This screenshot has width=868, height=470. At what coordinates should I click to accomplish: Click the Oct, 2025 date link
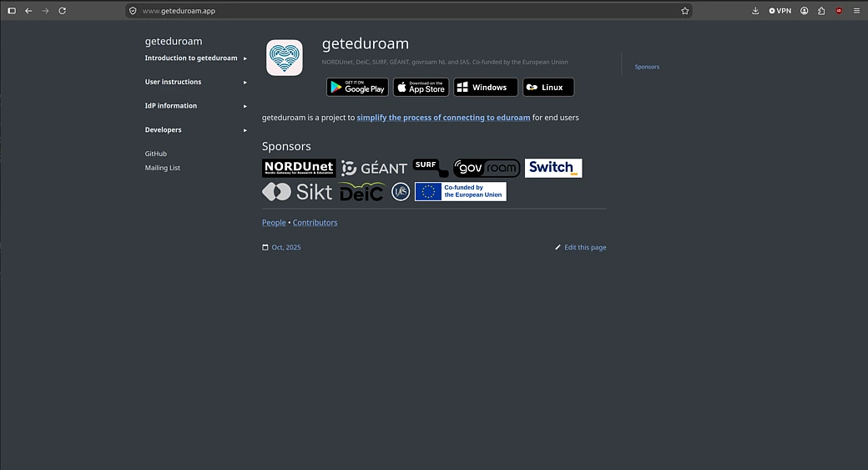tap(286, 247)
